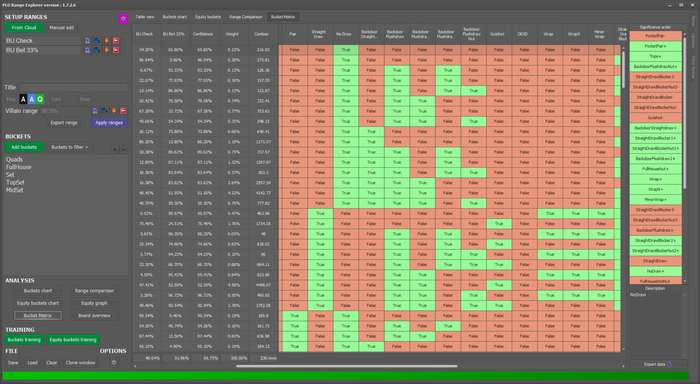Click the Clone window button
This screenshot has width=700, height=384.
click(x=80, y=363)
